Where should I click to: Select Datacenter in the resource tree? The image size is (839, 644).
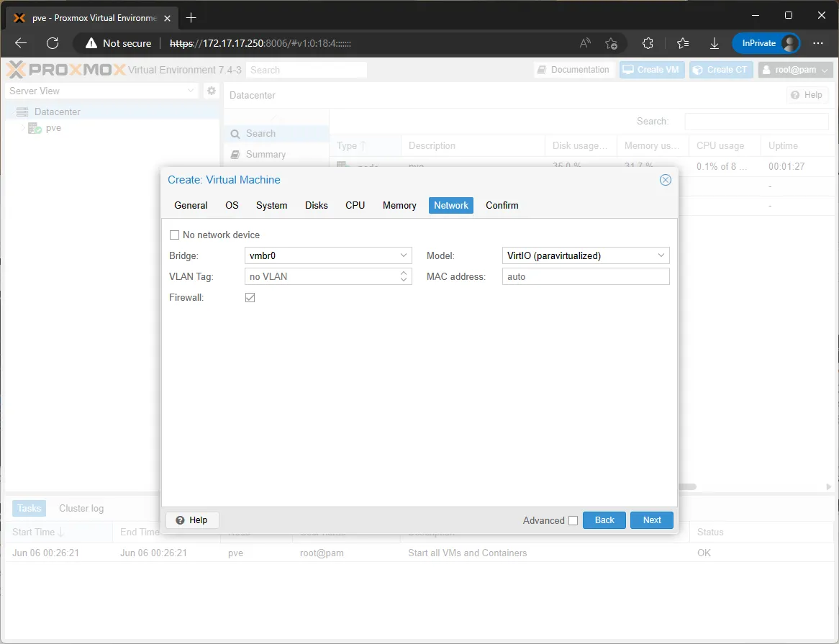[x=58, y=112]
